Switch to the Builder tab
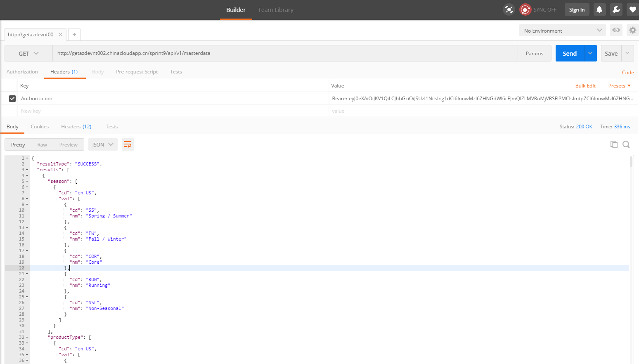This screenshot has height=364, width=639. click(236, 10)
